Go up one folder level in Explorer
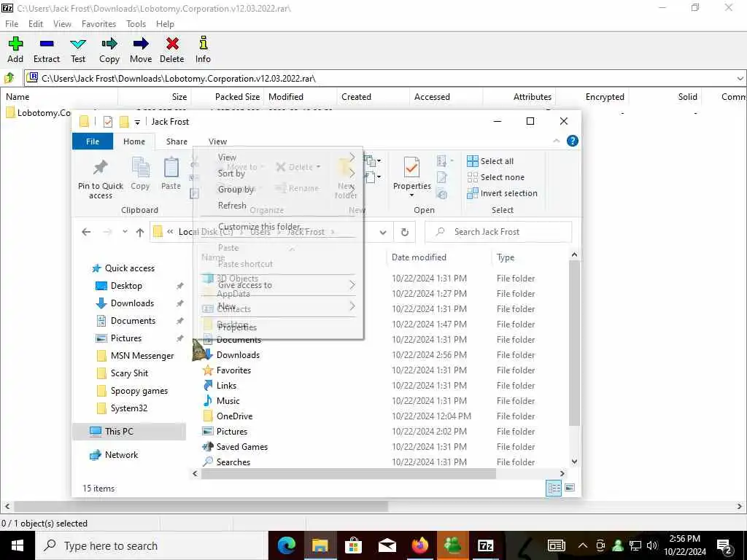Screen dimensions: 747x560 [139, 232]
